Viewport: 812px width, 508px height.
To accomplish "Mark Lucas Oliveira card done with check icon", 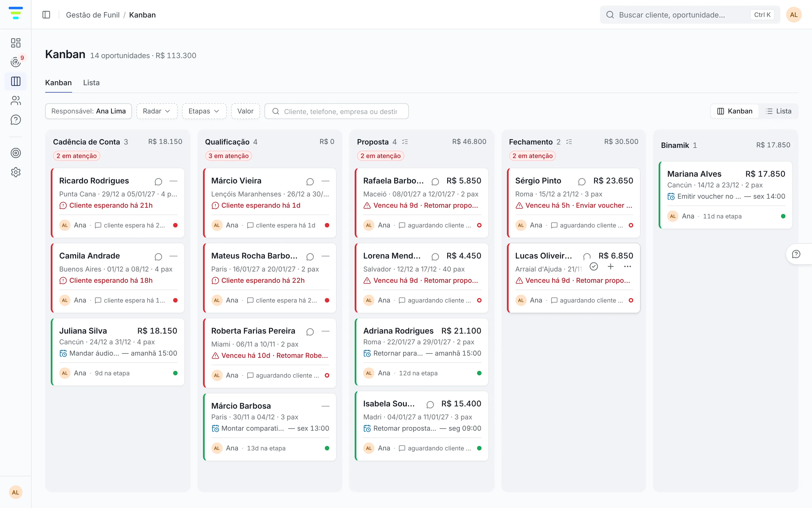I will pos(593,266).
